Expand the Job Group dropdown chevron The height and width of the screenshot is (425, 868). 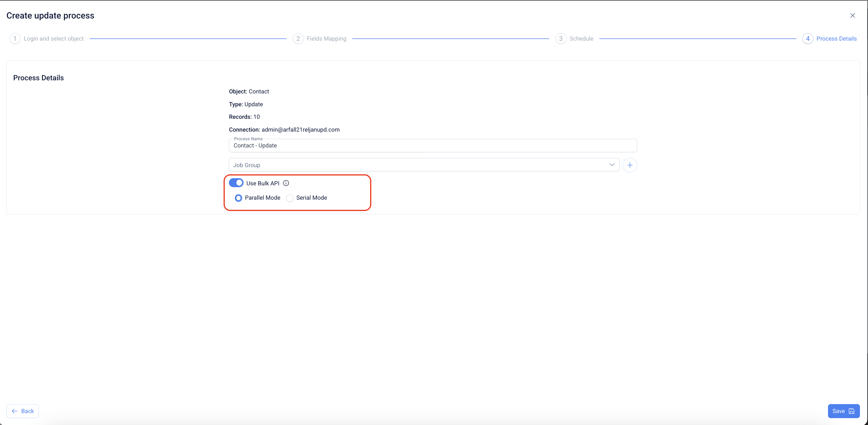click(612, 165)
